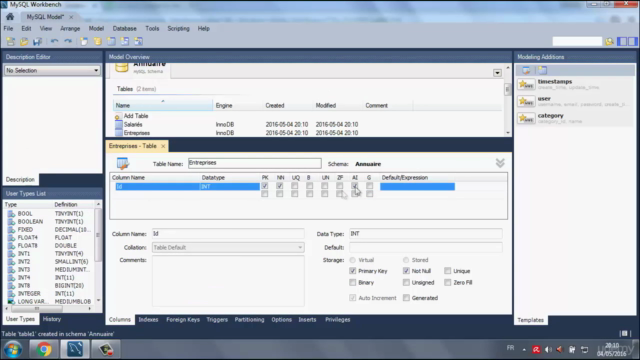Toggle Primary Key checkbox in details
This screenshot has height=360, width=640.
[x=353, y=271]
